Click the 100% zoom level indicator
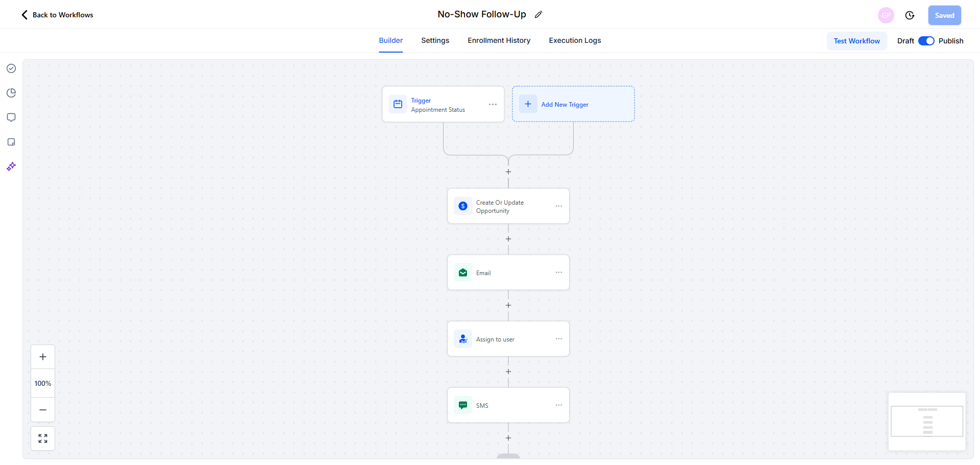The image size is (980, 465). click(43, 383)
